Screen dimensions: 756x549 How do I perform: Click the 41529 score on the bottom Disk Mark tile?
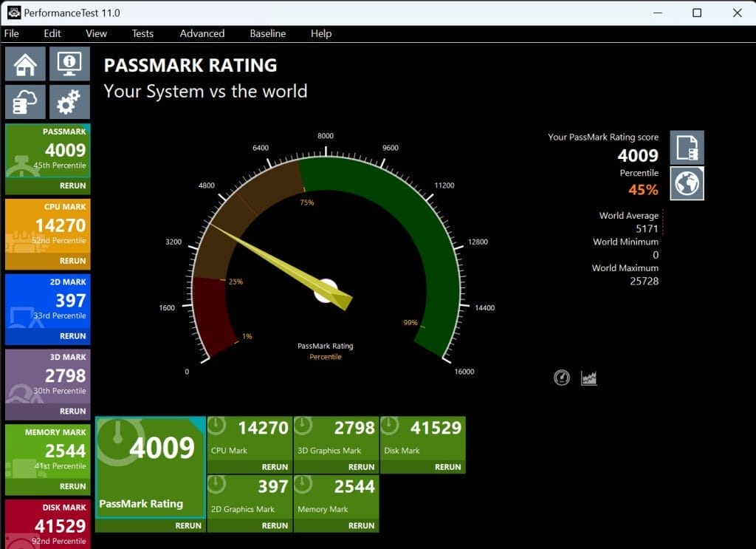pyautogui.click(x=436, y=428)
